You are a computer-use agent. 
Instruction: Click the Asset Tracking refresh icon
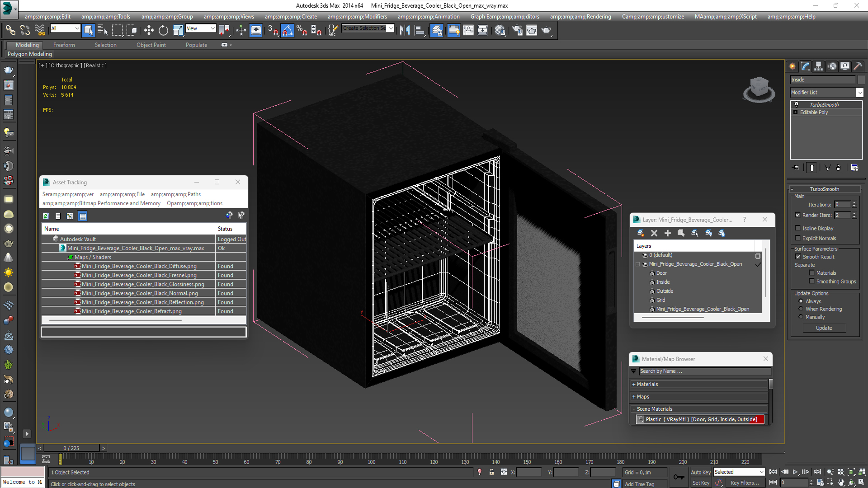tap(46, 216)
